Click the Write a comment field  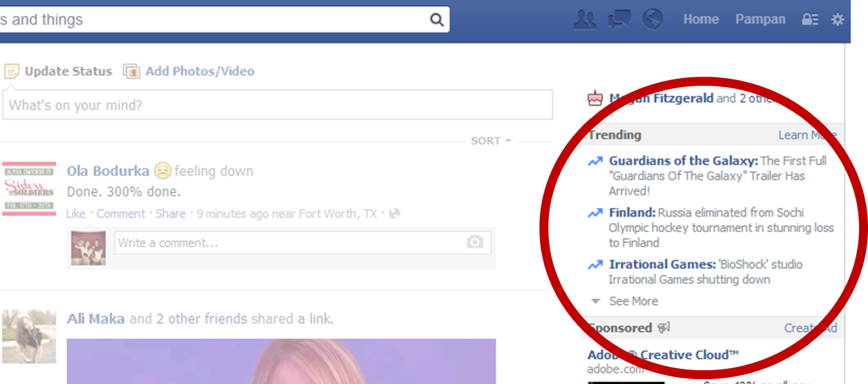[x=290, y=242]
